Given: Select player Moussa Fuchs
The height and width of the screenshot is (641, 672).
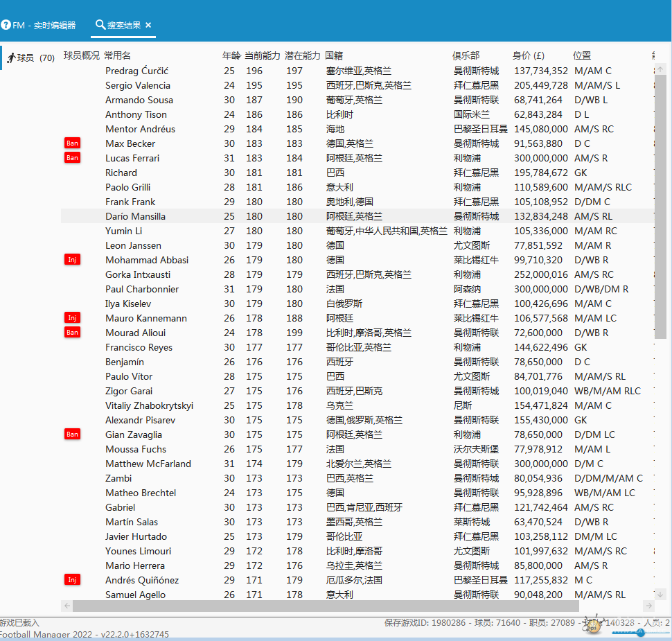Looking at the screenshot, I should [136, 450].
